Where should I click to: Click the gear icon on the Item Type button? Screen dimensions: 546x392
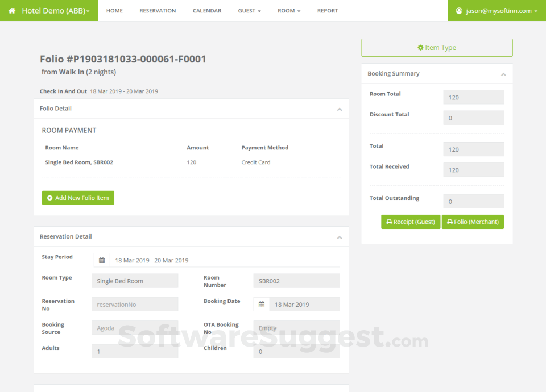coord(420,48)
